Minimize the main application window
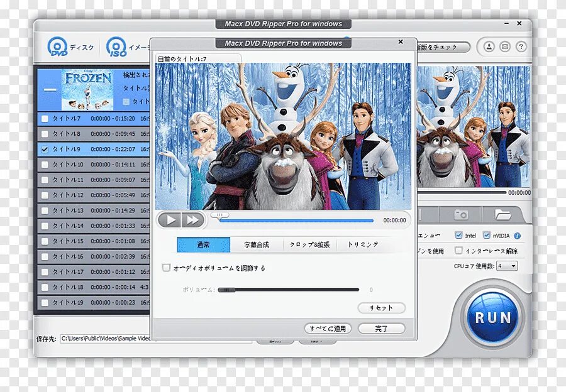Screen dimensions: 566x392 (x=507, y=23)
